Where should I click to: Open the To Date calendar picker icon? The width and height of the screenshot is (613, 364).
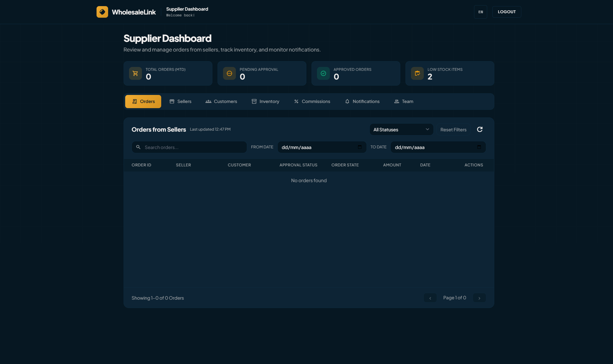[479, 147]
